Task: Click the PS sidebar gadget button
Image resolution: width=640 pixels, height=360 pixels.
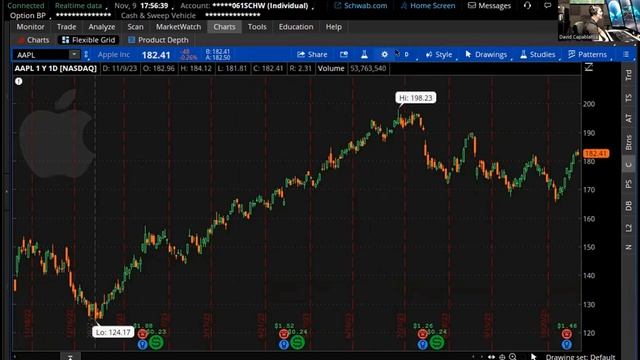Action: pyautogui.click(x=629, y=184)
